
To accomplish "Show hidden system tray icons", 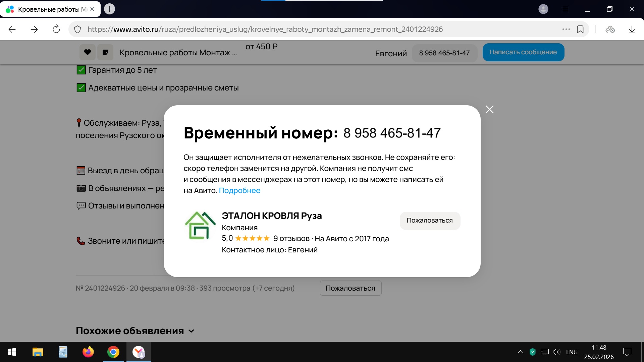I will [x=520, y=352].
